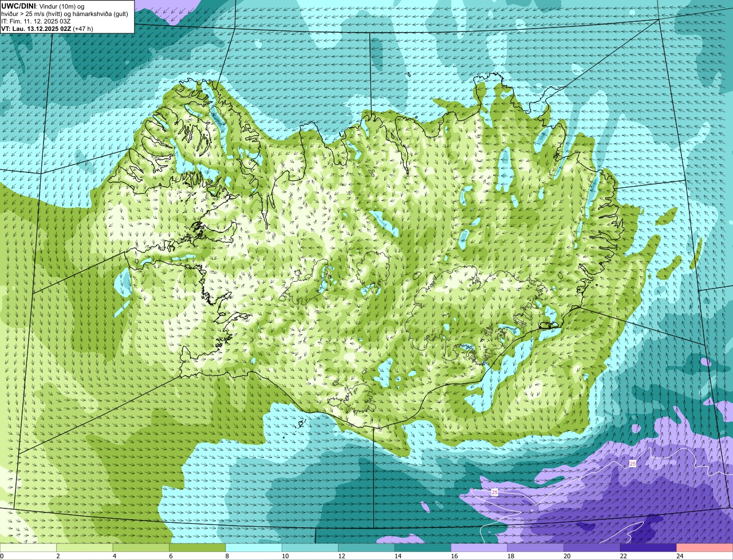Click the pink above-24 m/s legend swatch
Image resolution: width=733 pixels, height=560 pixels.
point(705,547)
